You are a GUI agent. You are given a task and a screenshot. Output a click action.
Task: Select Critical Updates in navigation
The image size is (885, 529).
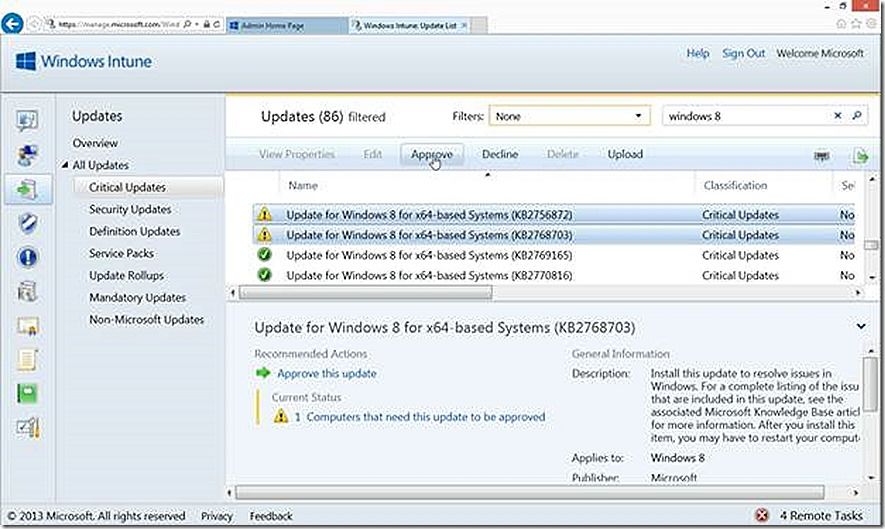coord(128,187)
